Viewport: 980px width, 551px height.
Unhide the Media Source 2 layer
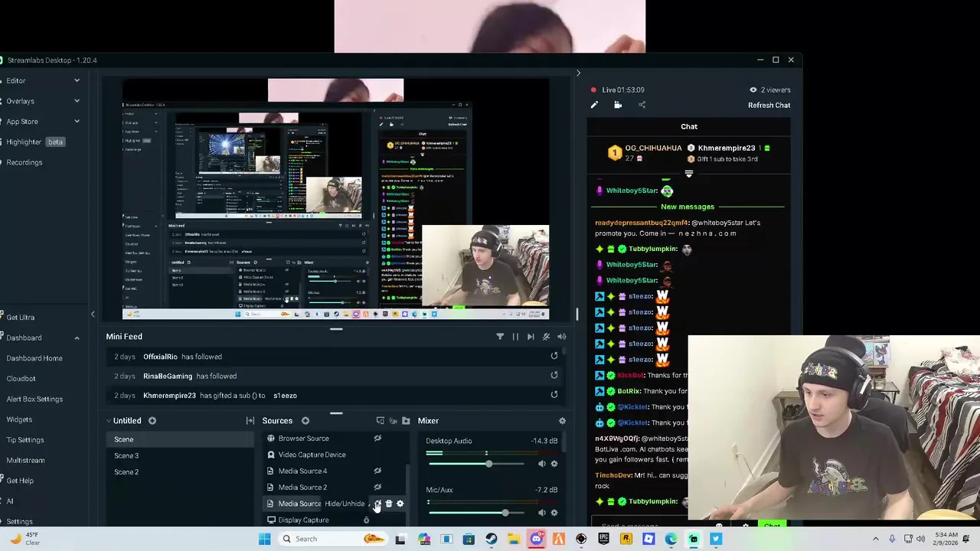coord(377,487)
